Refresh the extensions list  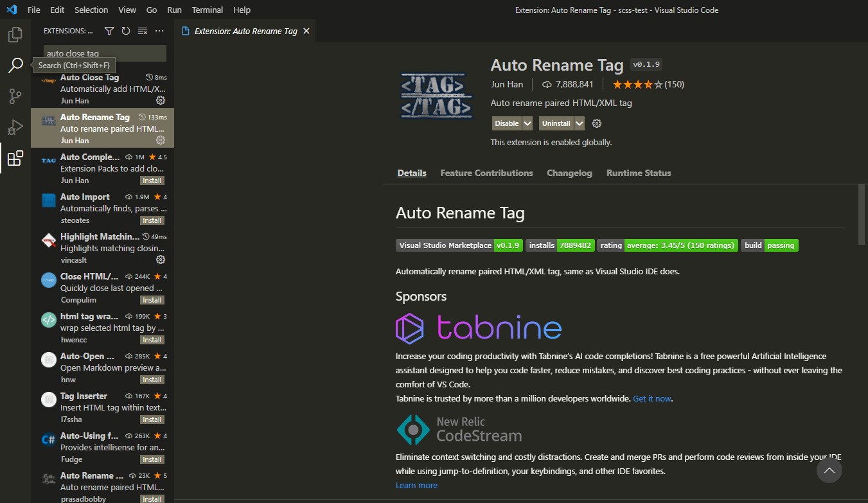coord(126,31)
